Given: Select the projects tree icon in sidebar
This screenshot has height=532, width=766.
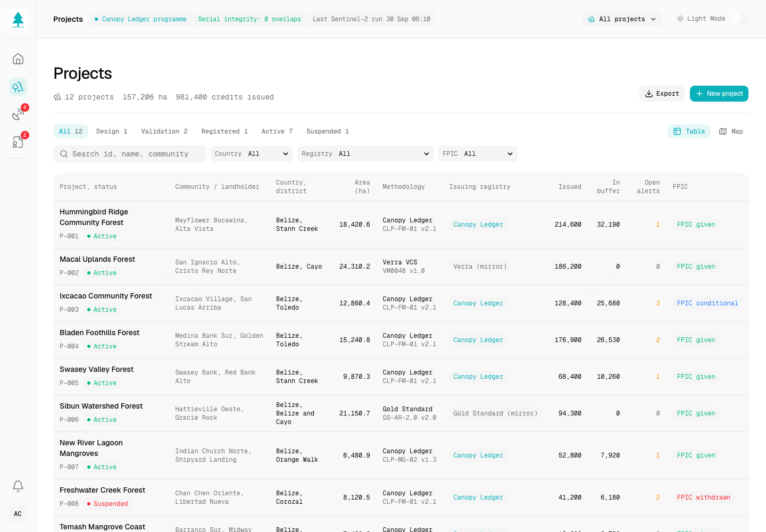Looking at the screenshot, I should pos(18,87).
